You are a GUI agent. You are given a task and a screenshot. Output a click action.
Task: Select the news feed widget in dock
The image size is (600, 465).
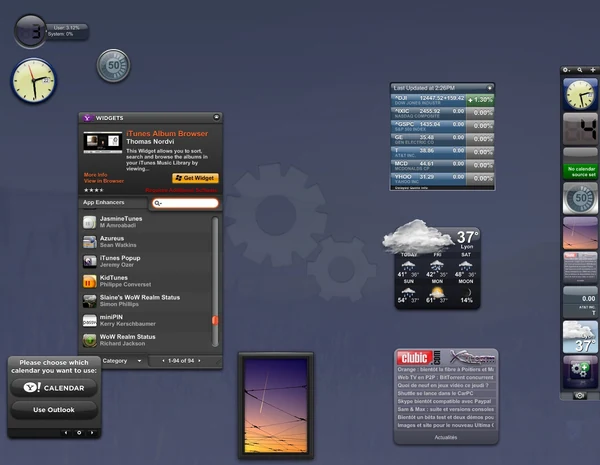(580, 268)
